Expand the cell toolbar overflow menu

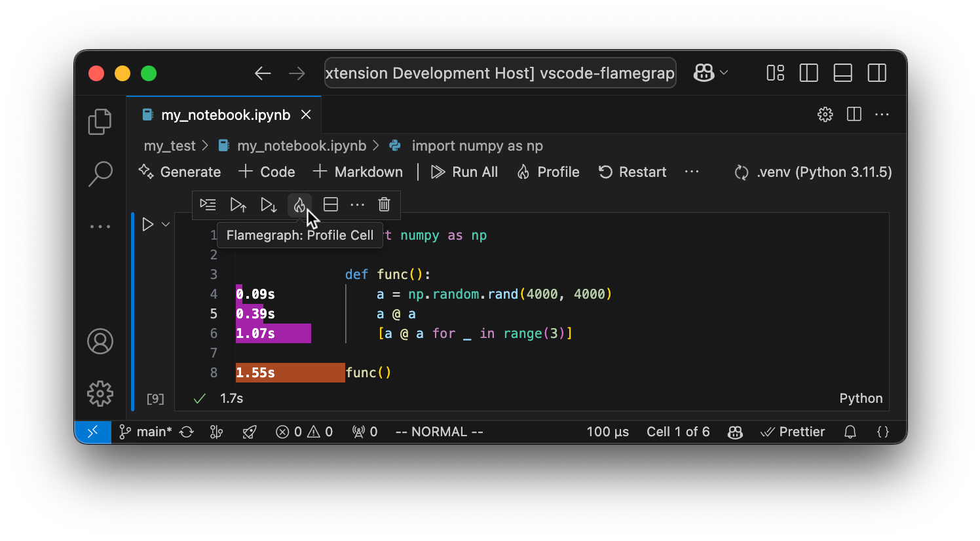[357, 204]
